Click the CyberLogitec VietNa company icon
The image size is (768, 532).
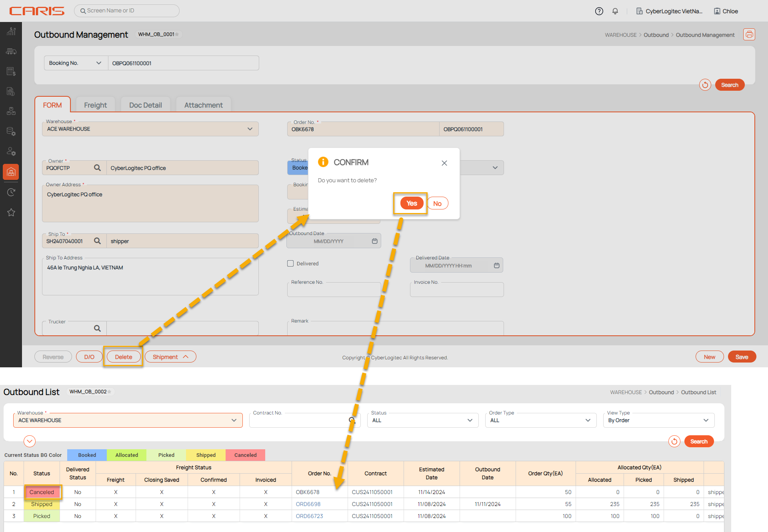coord(640,11)
